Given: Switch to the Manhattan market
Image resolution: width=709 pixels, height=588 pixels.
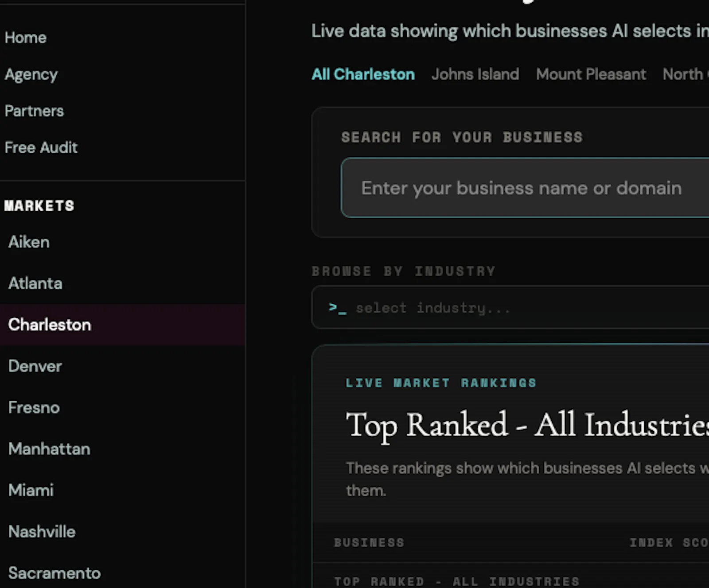Looking at the screenshot, I should (49, 449).
